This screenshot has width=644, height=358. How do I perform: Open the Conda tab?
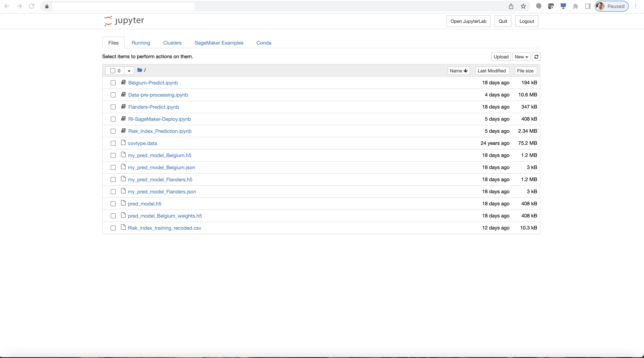tap(264, 43)
